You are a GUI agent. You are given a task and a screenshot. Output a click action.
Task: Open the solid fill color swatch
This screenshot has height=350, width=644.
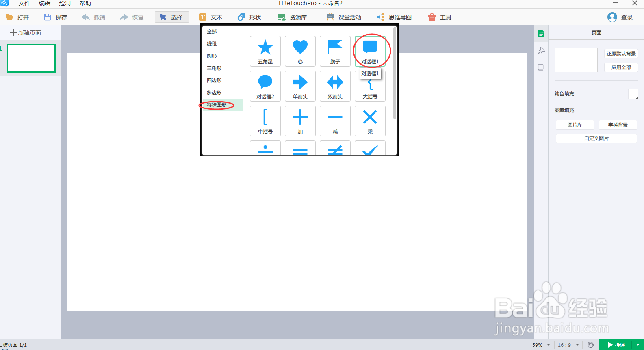tap(633, 94)
